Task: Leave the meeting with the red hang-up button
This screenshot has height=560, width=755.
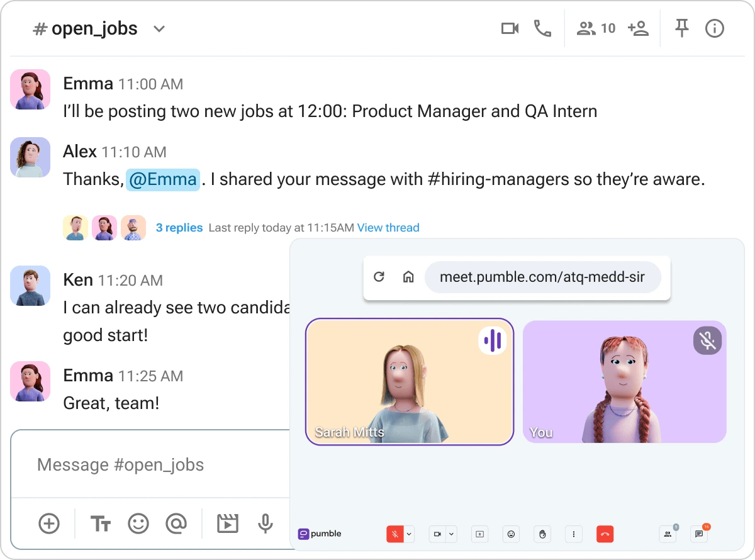Action: tap(604, 534)
